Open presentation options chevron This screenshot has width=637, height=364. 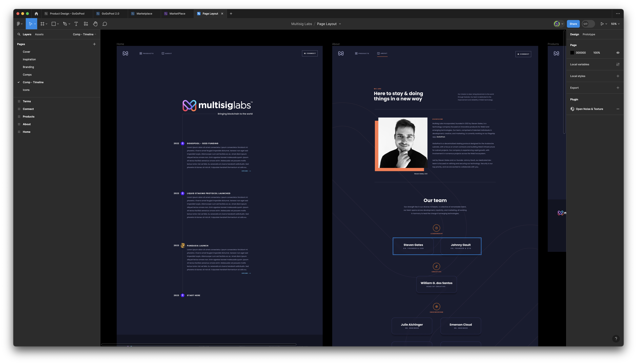click(606, 24)
